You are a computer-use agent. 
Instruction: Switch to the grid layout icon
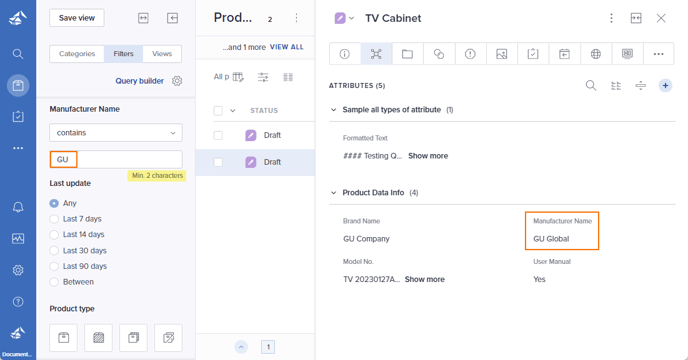point(288,77)
